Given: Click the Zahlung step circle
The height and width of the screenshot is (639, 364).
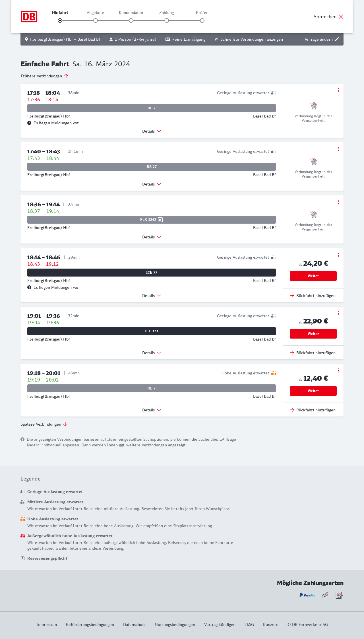Looking at the screenshot, I should 167,20.
